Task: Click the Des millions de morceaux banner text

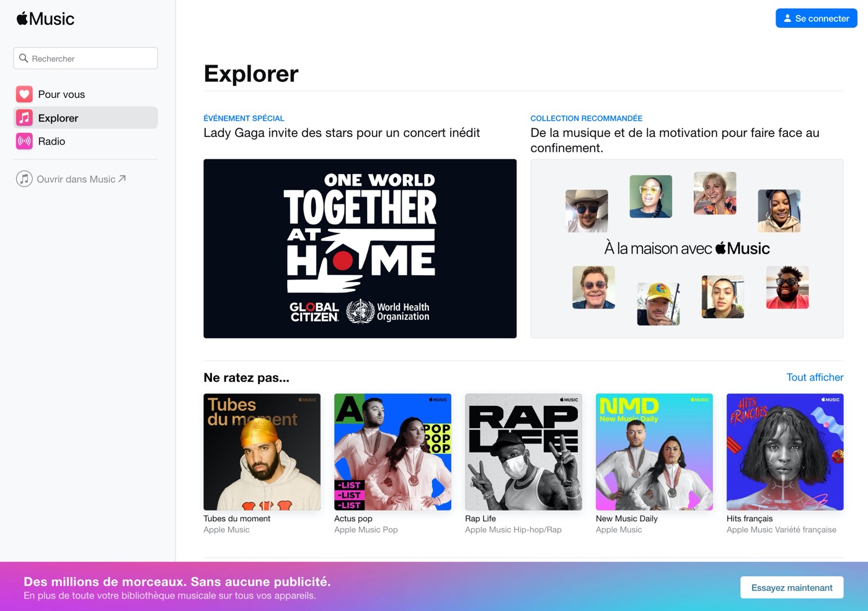Action: tap(177, 582)
